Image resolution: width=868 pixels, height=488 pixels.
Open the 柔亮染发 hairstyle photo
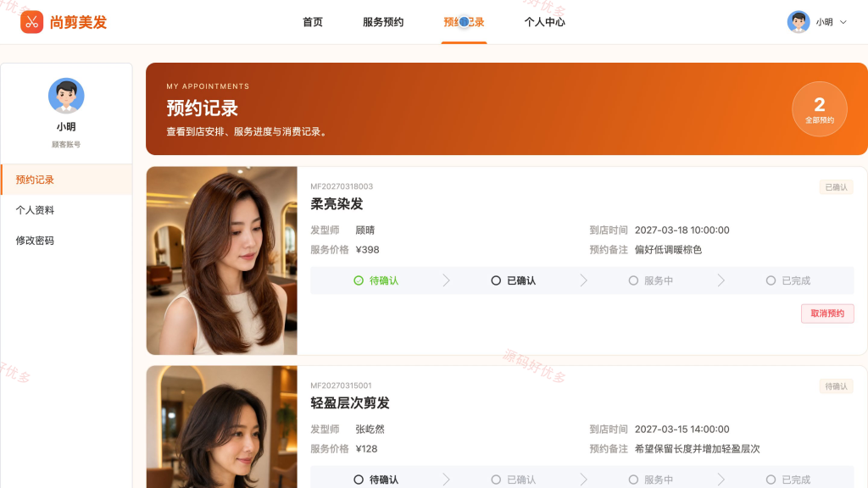click(222, 261)
